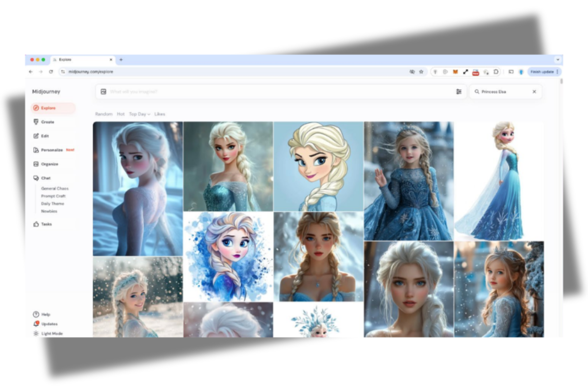
Task: Click the Finish update button
Action: tap(542, 71)
